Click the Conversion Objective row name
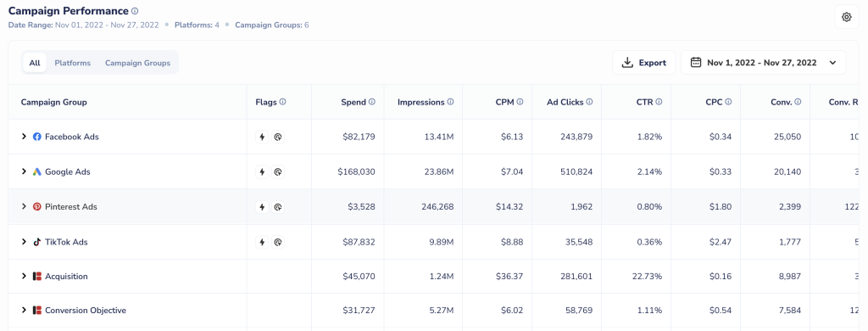 point(86,311)
